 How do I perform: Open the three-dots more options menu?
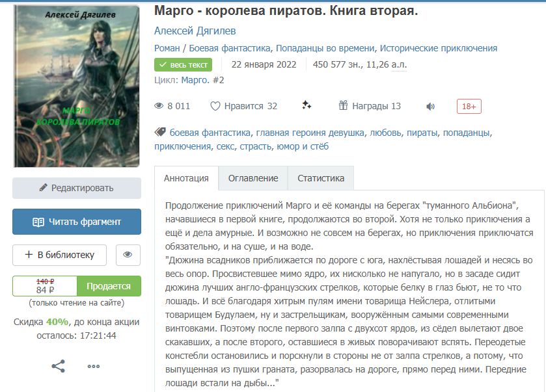click(x=94, y=366)
